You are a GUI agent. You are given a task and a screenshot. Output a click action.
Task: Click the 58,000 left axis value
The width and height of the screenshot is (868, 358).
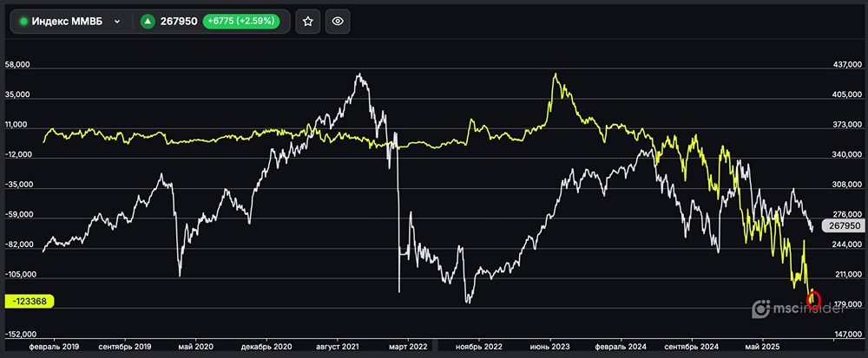pos(17,65)
